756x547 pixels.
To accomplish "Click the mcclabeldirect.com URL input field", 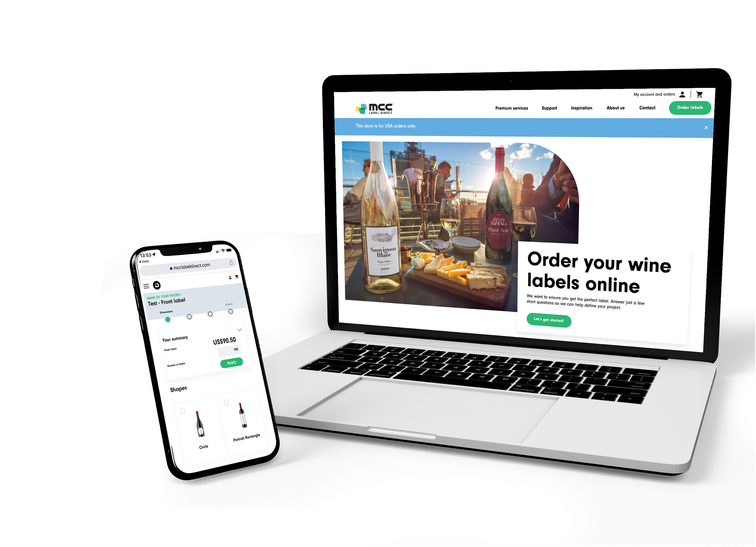I will point(190,266).
